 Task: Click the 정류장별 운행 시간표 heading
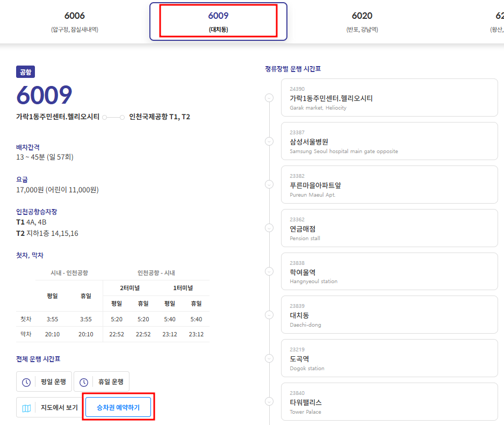293,69
